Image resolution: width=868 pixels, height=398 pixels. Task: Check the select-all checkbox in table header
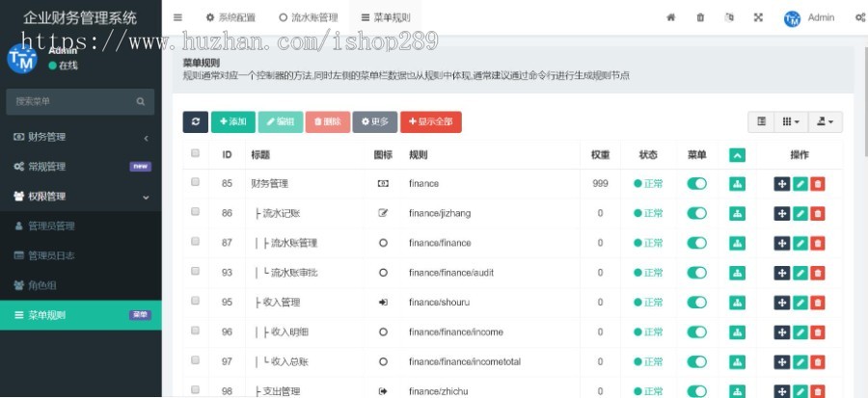[196, 153]
